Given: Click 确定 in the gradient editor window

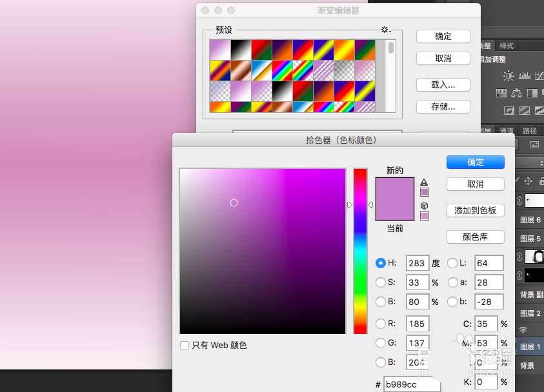Looking at the screenshot, I should [x=443, y=36].
